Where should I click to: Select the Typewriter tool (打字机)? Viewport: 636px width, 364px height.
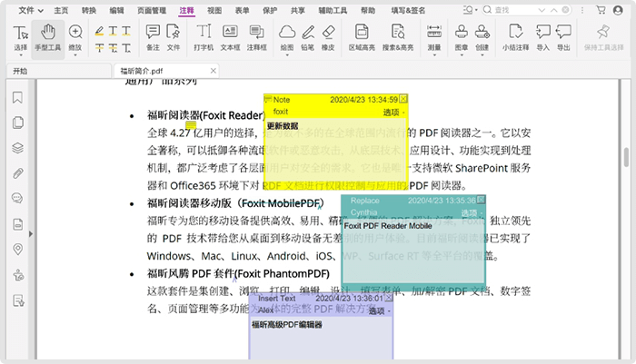pyautogui.click(x=204, y=37)
